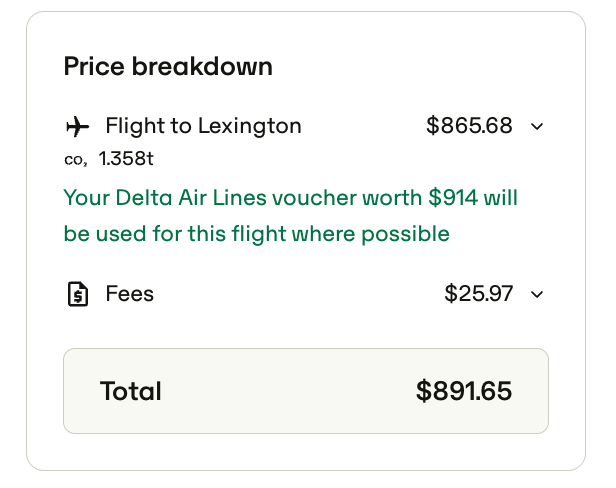
Task: Click the 1.358t emissions value
Action: point(126,159)
